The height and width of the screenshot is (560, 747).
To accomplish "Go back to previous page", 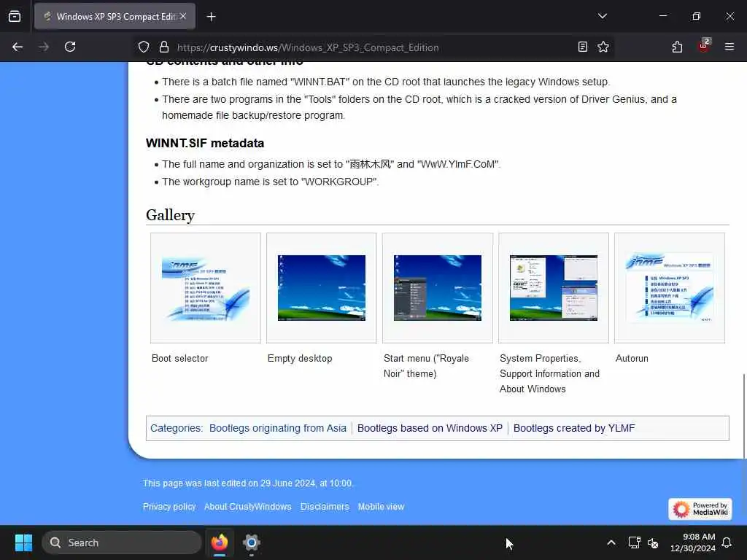I will (x=18, y=47).
